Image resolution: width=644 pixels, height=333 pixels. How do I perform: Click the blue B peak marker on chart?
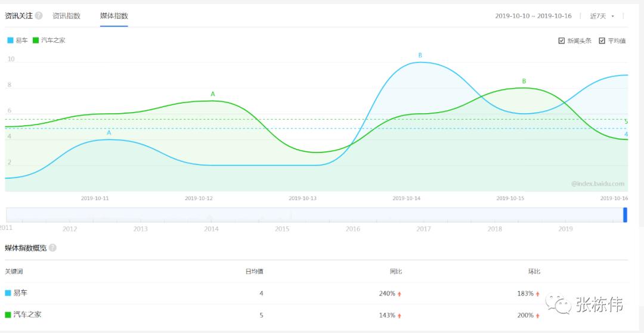tap(420, 55)
